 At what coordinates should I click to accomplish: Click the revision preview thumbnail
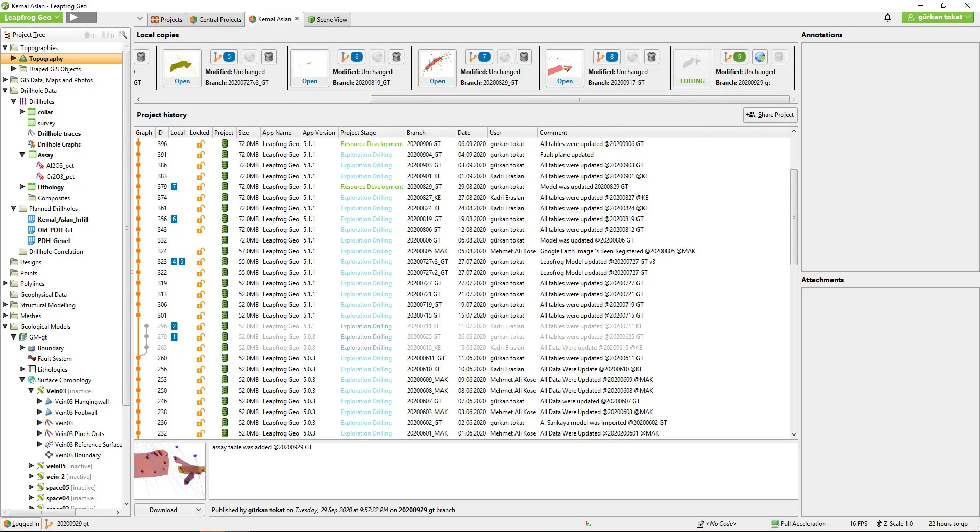pyautogui.click(x=170, y=471)
